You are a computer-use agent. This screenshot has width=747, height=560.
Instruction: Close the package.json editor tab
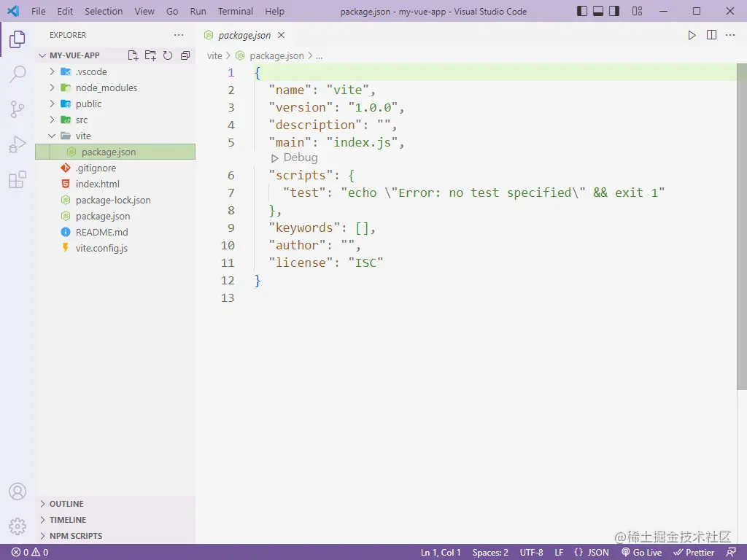click(282, 35)
